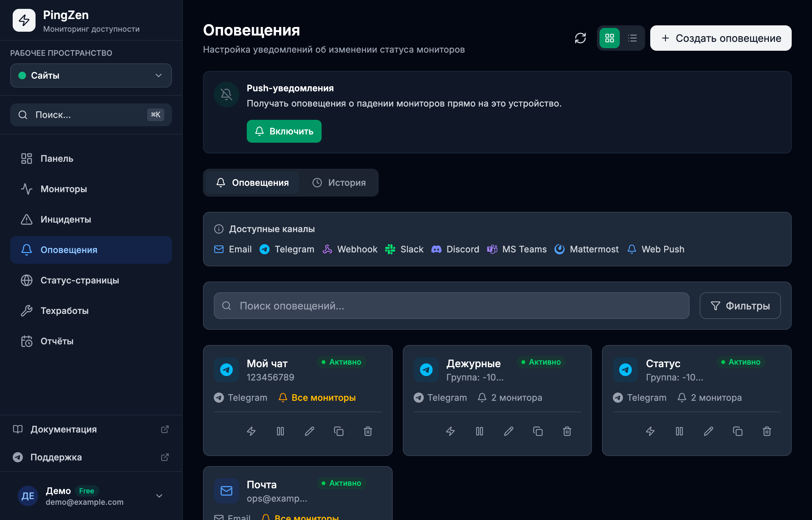Duplicate the Дежурные alert

point(538,431)
